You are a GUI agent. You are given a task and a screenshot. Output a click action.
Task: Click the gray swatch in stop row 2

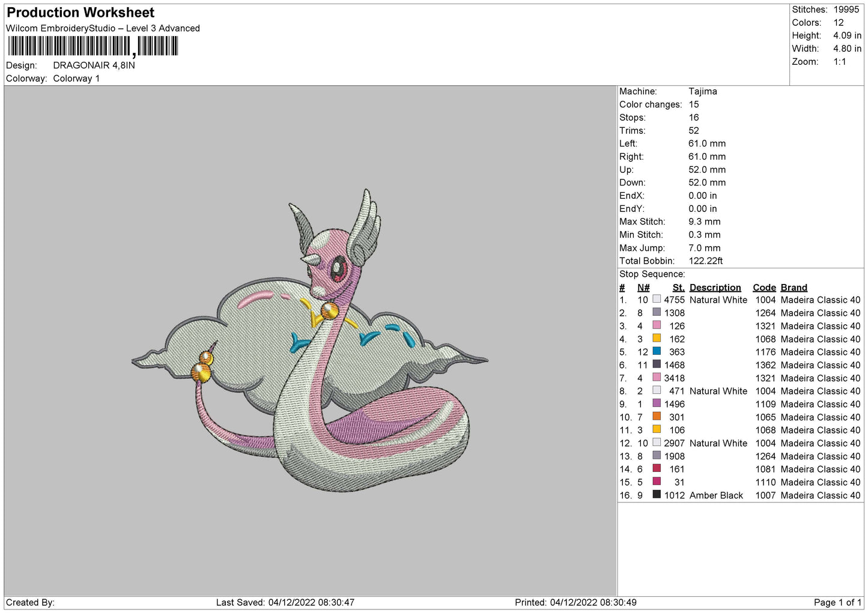pyautogui.click(x=657, y=312)
